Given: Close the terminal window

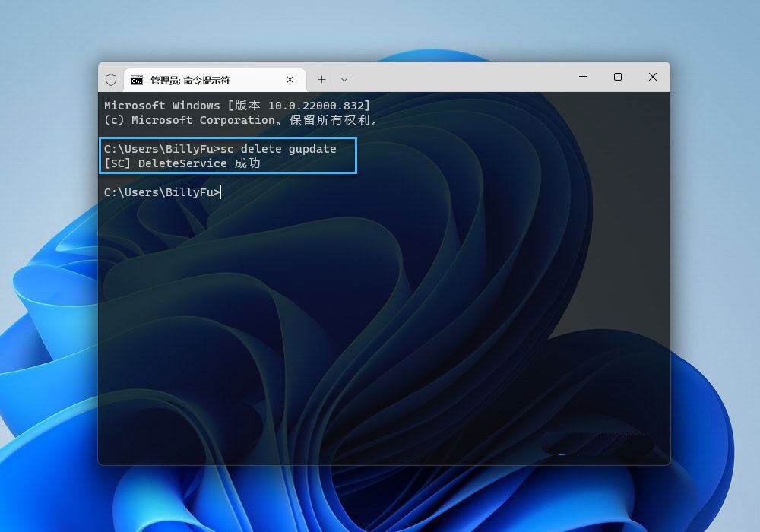Looking at the screenshot, I should tap(652, 77).
